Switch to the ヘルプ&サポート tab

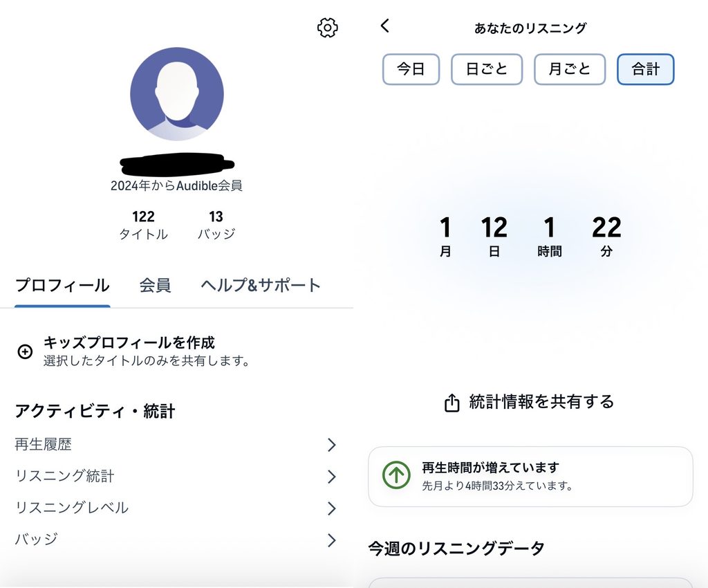pyautogui.click(x=261, y=286)
